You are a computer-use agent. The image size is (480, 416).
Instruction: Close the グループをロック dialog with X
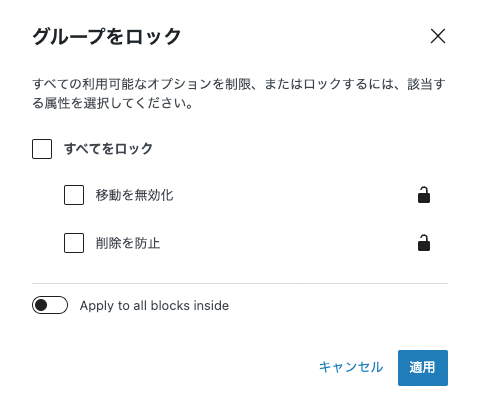pyautogui.click(x=438, y=36)
